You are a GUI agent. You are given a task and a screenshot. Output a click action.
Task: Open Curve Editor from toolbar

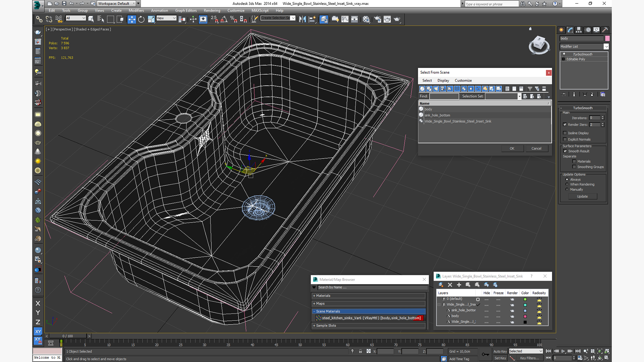click(x=345, y=19)
